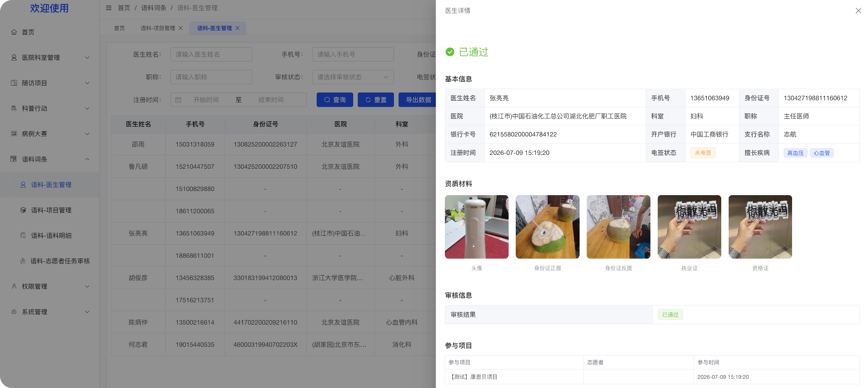Click 【测试】康恩贝项目 project row
This screenshot has height=388, width=868.
[x=652, y=377]
